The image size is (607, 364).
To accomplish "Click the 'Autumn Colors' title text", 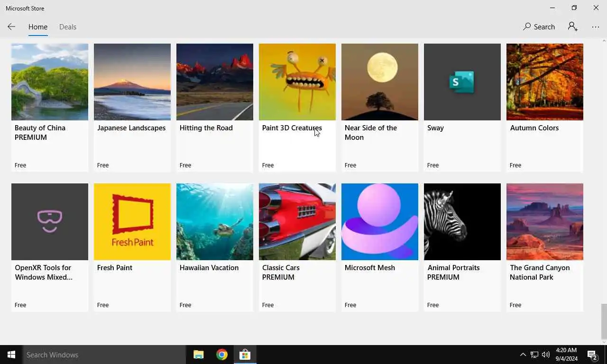I will point(534,128).
